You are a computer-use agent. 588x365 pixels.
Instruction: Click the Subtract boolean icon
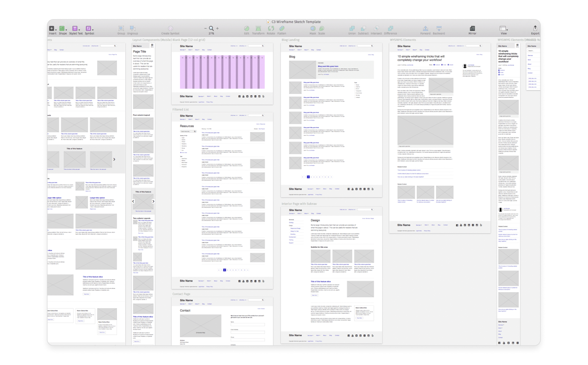tap(363, 29)
